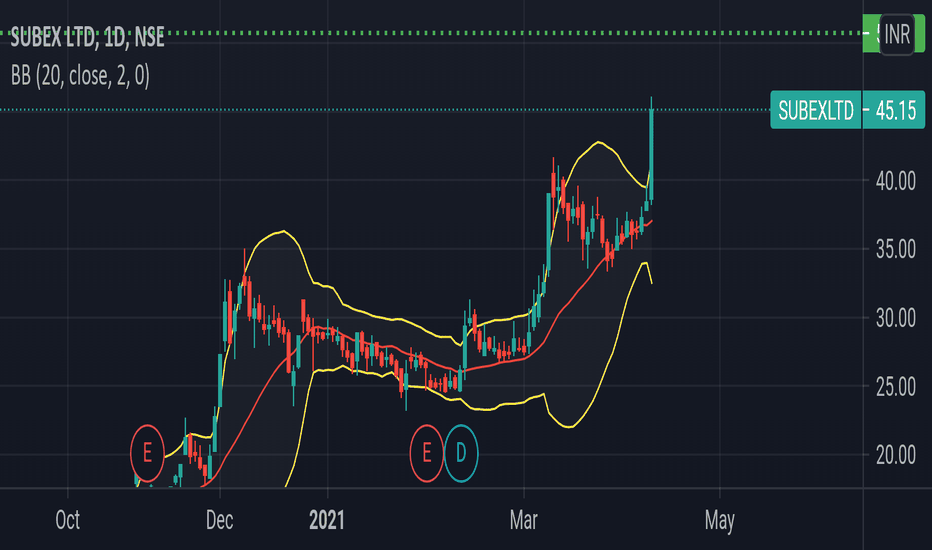Click the 40.00 price axis label

click(895, 181)
